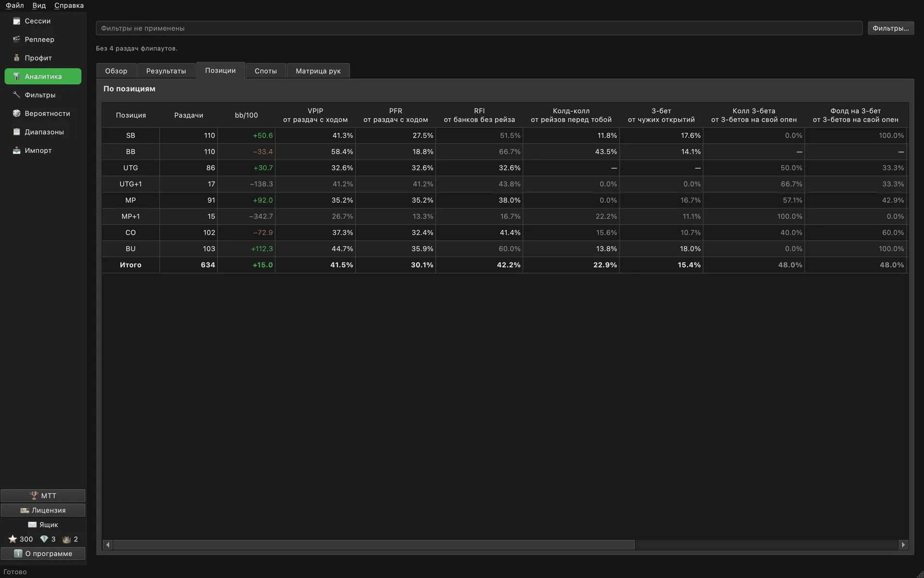Click the left arrow of horizontal scrollbar
Image resolution: width=924 pixels, height=578 pixels.
click(108, 545)
